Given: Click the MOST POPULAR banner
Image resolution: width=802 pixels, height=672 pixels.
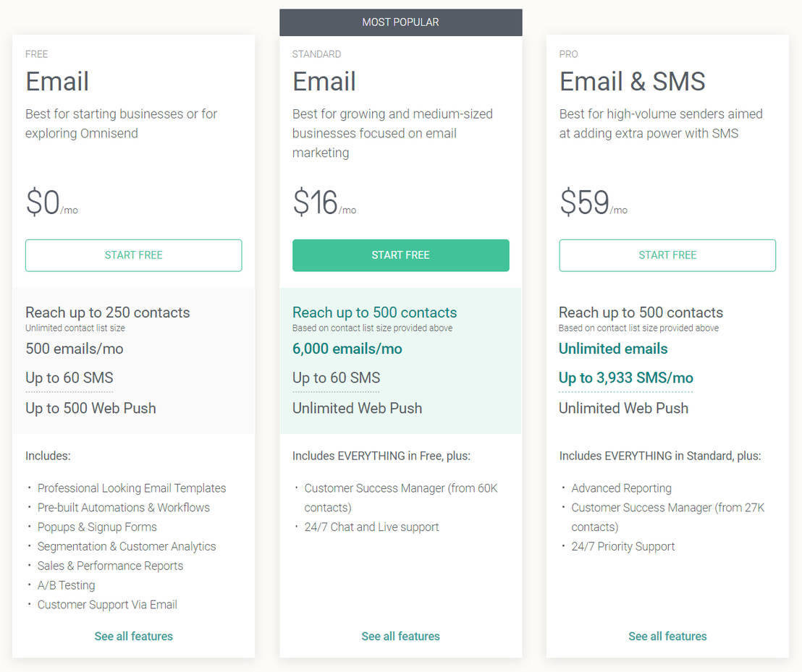Looking at the screenshot, I should [400, 22].
